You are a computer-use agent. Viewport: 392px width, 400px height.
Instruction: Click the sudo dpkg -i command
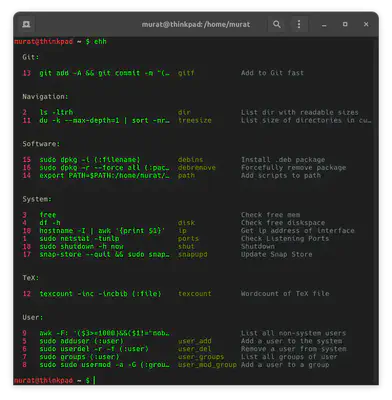(90, 160)
